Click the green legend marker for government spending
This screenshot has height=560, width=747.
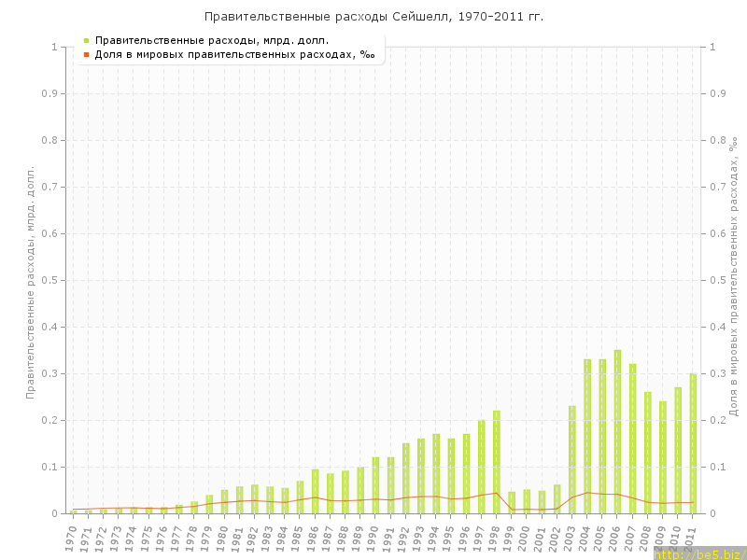tap(86, 41)
